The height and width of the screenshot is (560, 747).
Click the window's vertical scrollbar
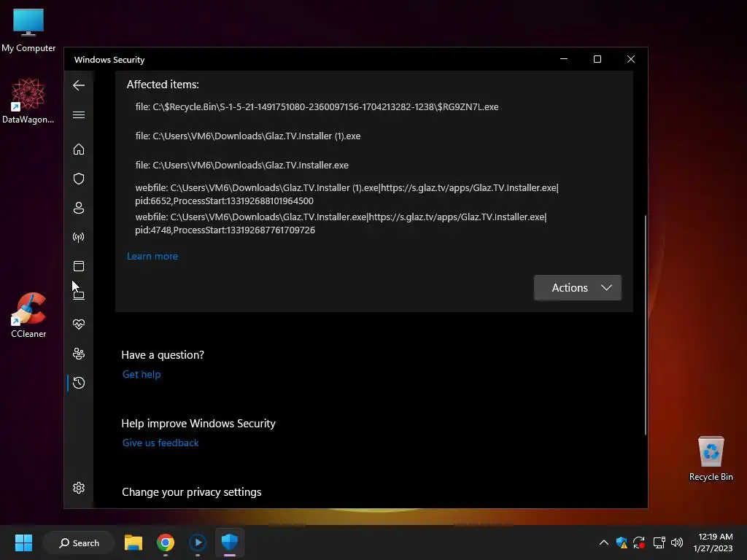[x=646, y=324]
